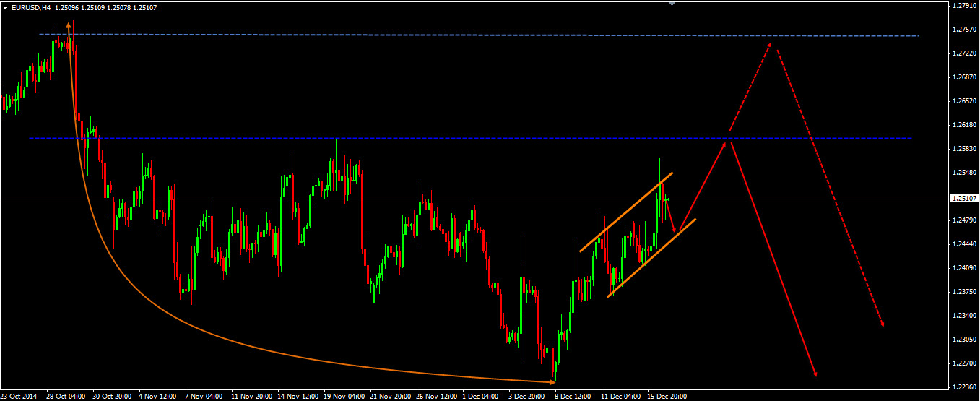
Task: Click the 1.22360 price axis label
Action: [x=964, y=387]
